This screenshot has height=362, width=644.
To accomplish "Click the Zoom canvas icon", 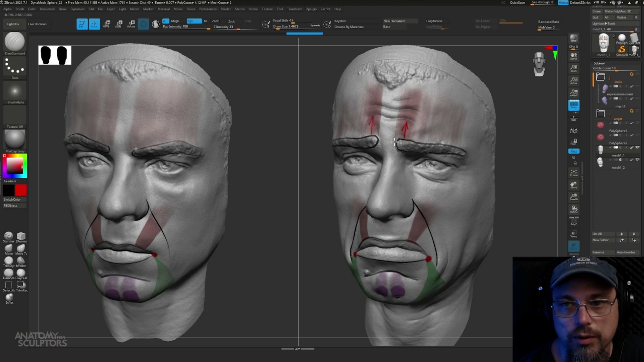I will pos(574,68).
